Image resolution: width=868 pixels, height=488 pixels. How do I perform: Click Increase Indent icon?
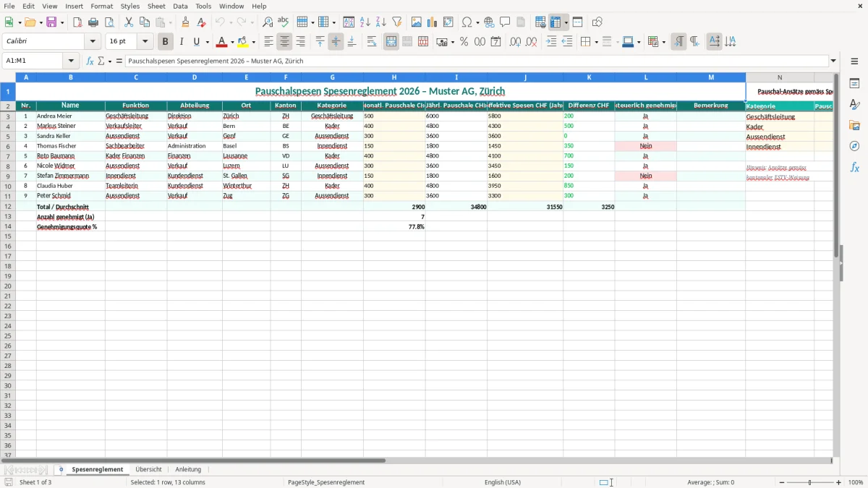tap(551, 42)
